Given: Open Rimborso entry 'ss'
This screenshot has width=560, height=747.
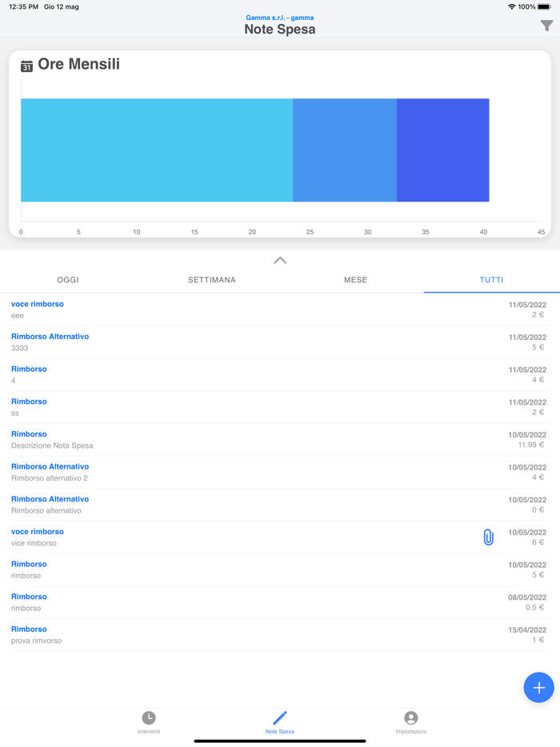Looking at the screenshot, I should tap(280, 407).
